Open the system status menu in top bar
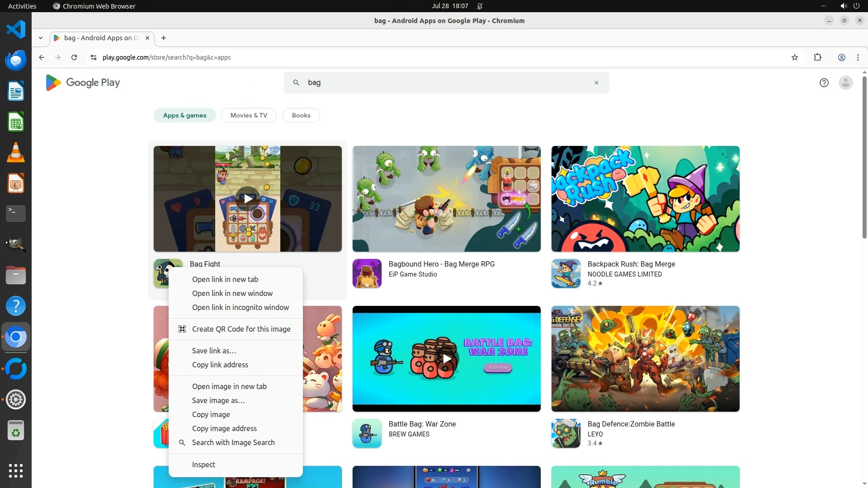 tap(849, 6)
